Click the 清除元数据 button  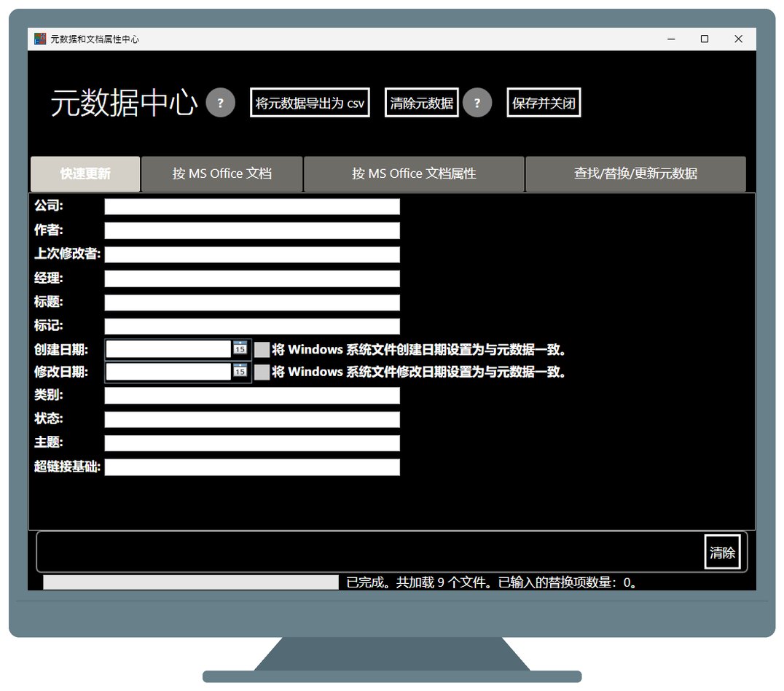(x=421, y=103)
